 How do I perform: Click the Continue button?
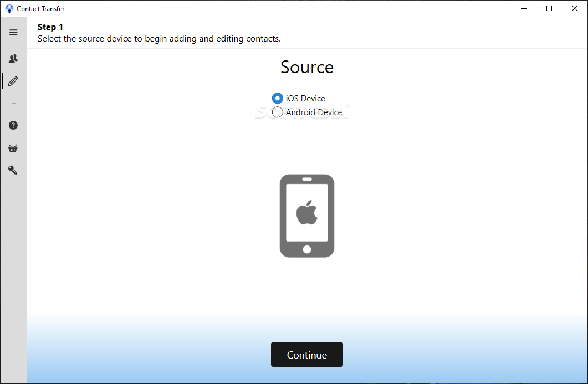[307, 355]
